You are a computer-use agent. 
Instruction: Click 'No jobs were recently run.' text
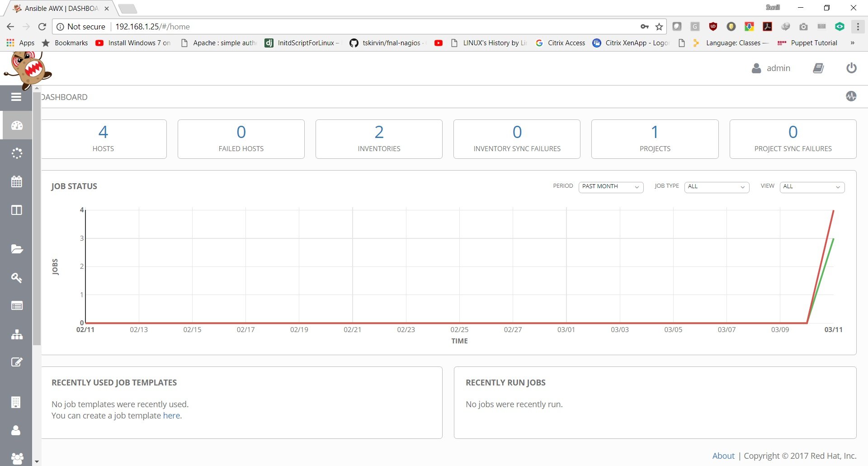click(x=514, y=404)
